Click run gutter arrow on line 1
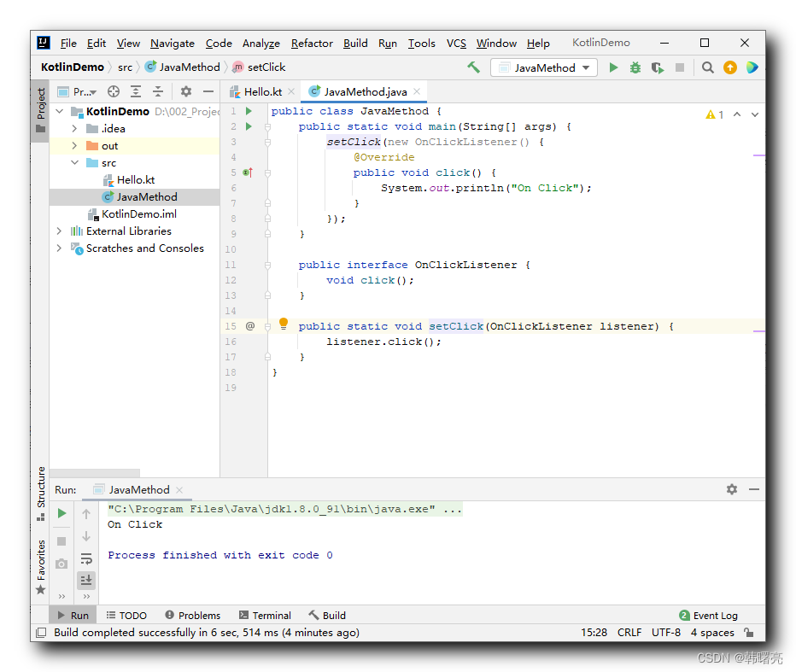The image size is (796, 672). 249,111
